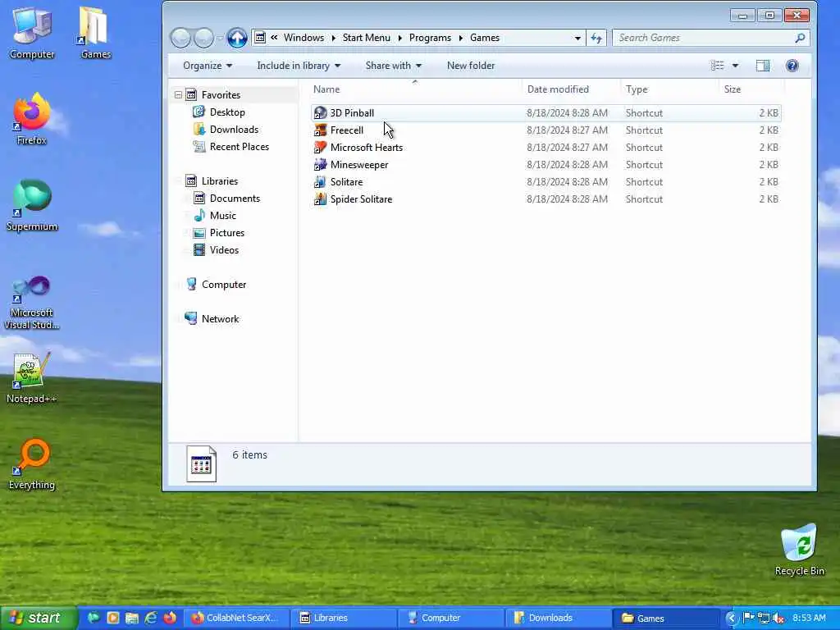Expand hidden tray icons chevron
This screenshot has height=630, width=840.
point(731,619)
